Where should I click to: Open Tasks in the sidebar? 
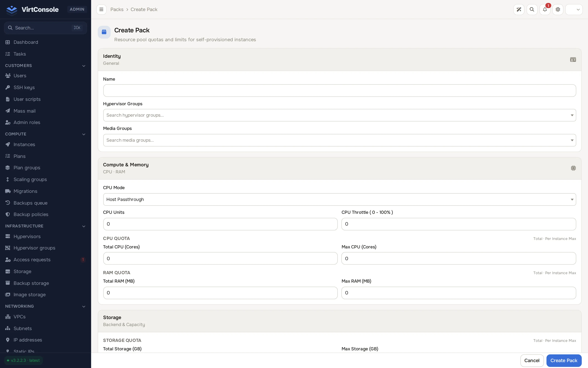(45, 54)
